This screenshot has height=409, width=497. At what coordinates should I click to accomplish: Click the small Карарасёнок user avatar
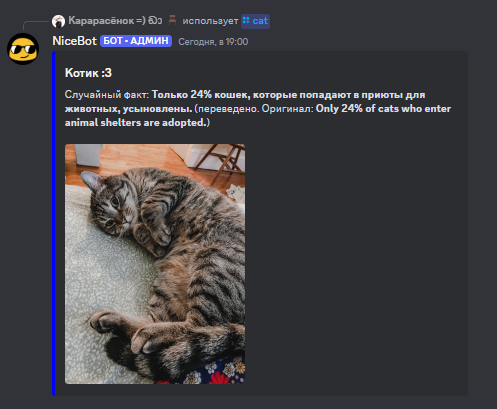click(x=58, y=21)
